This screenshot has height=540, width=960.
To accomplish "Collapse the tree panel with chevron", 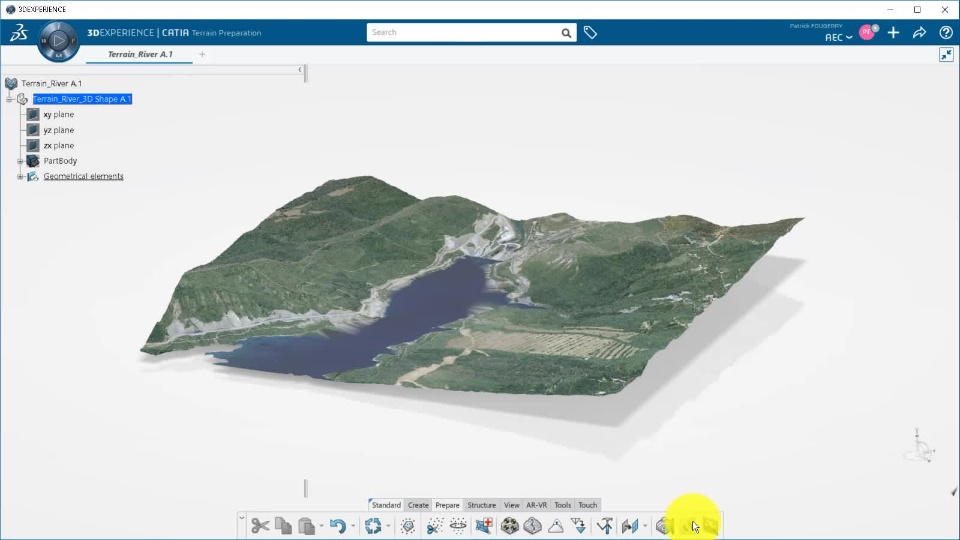I will tap(300, 70).
